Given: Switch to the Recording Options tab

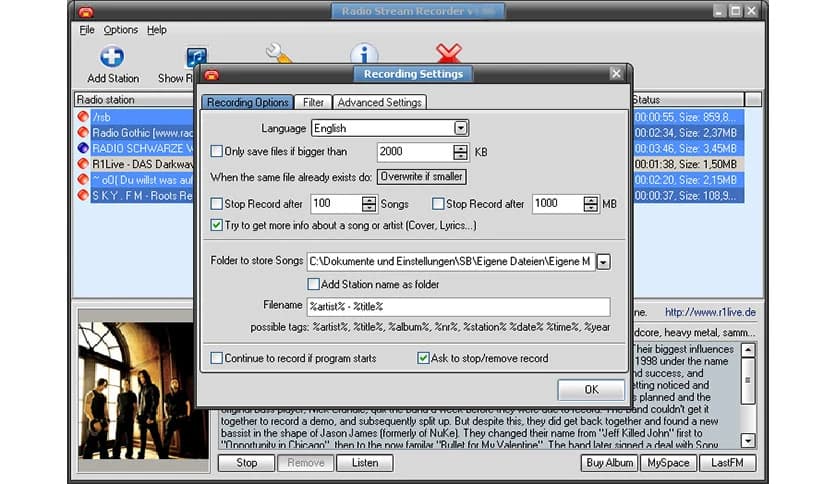Looking at the screenshot, I should pyautogui.click(x=247, y=102).
